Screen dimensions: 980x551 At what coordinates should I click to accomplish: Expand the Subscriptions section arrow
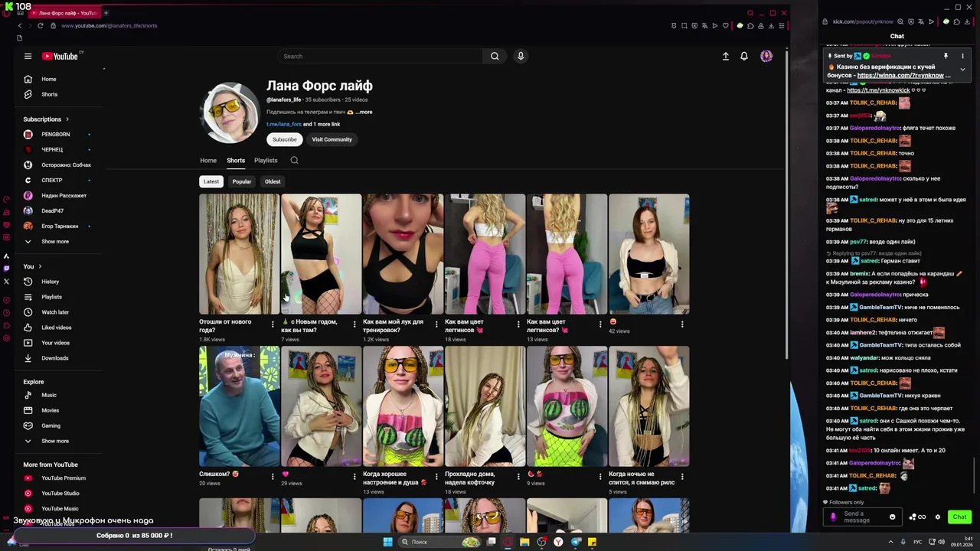tap(67, 119)
